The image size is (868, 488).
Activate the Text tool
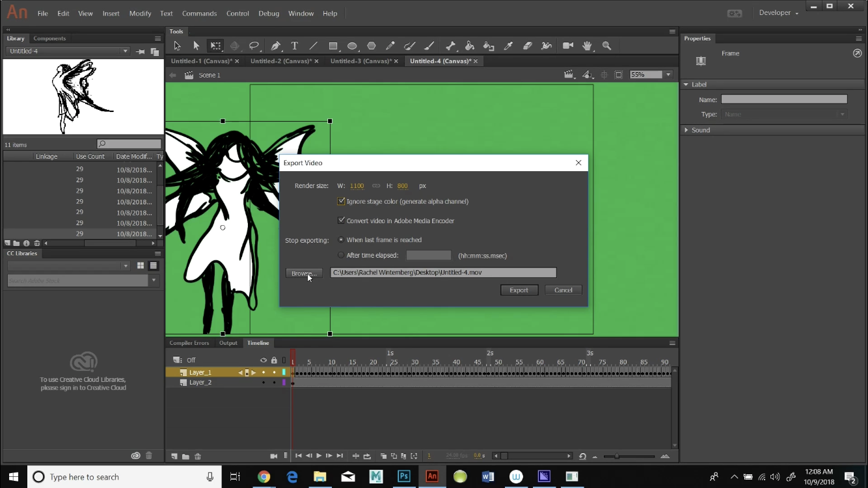click(x=294, y=46)
